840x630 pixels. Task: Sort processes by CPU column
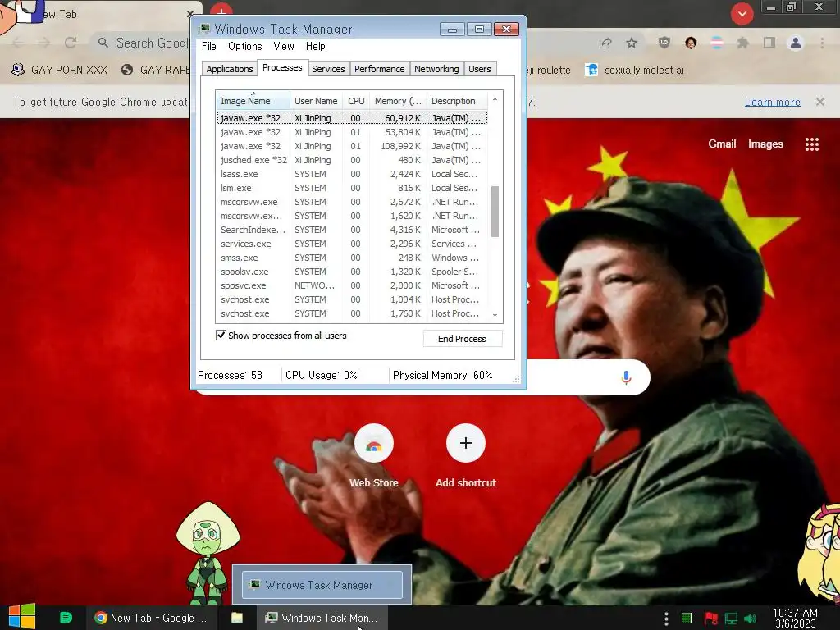coord(356,101)
